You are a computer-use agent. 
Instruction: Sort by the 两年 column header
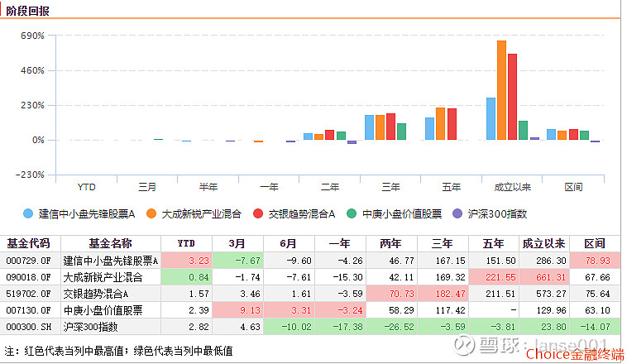click(391, 243)
